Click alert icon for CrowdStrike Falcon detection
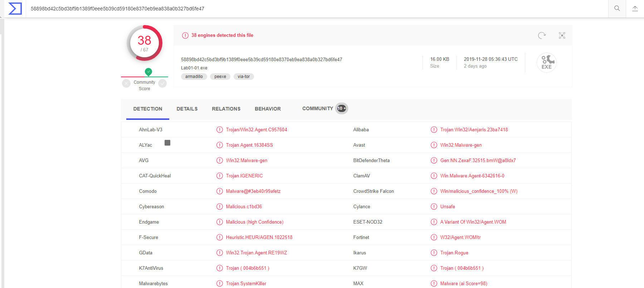The width and height of the screenshot is (644, 288). click(x=434, y=191)
